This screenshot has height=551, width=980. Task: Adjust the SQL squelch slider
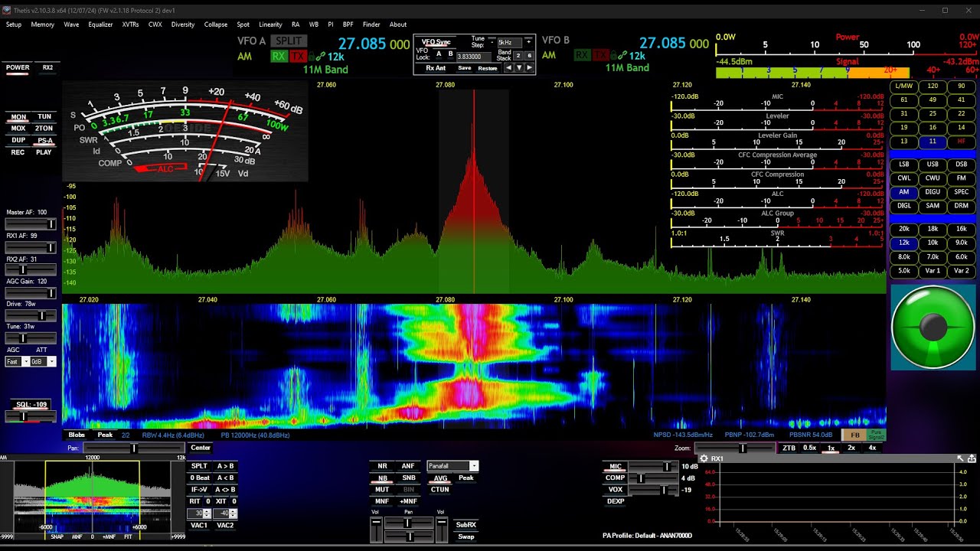[31, 416]
